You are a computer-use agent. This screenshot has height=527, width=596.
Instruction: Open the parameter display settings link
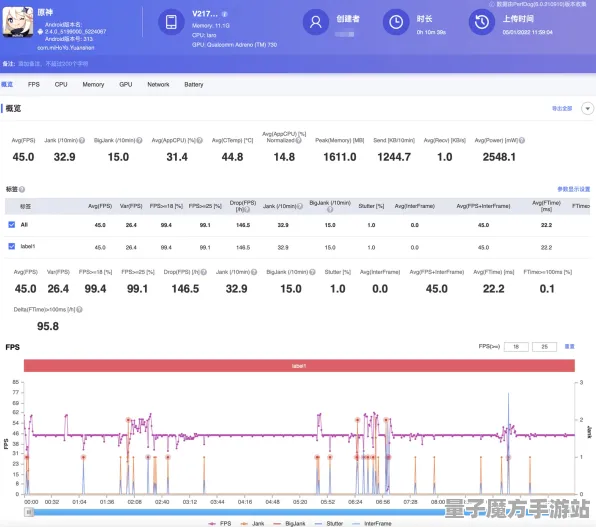tap(574, 189)
